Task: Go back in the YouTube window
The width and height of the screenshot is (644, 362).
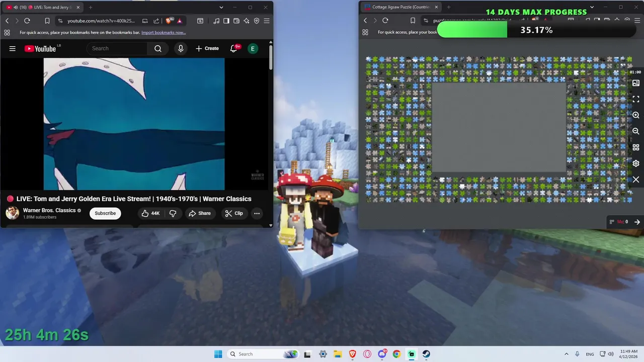Action: pos(7,21)
